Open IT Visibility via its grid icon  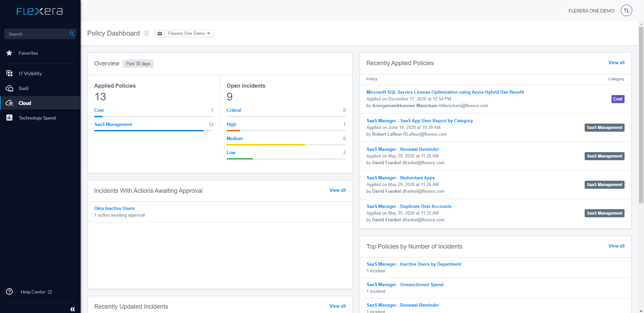(x=9, y=74)
